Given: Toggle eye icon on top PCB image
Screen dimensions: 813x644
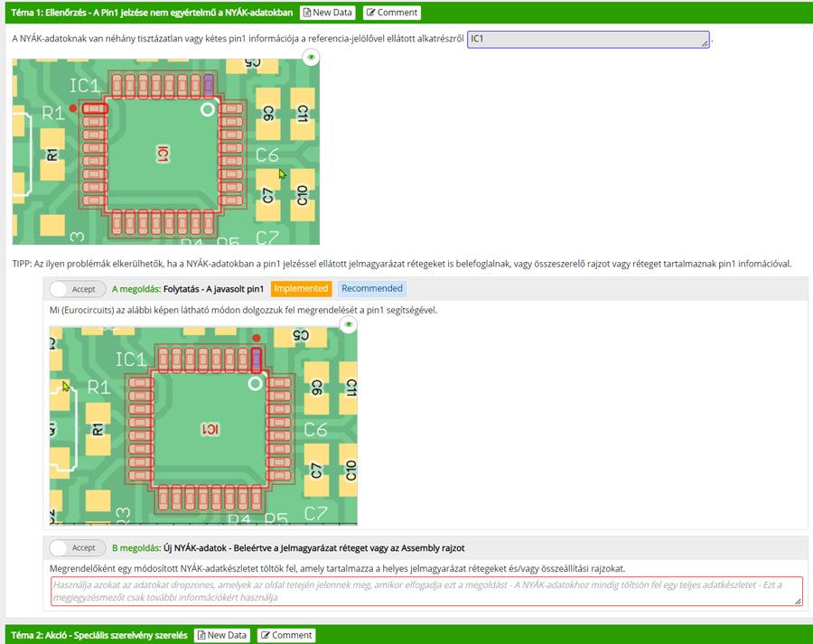Looking at the screenshot, I should click(311, 58).
